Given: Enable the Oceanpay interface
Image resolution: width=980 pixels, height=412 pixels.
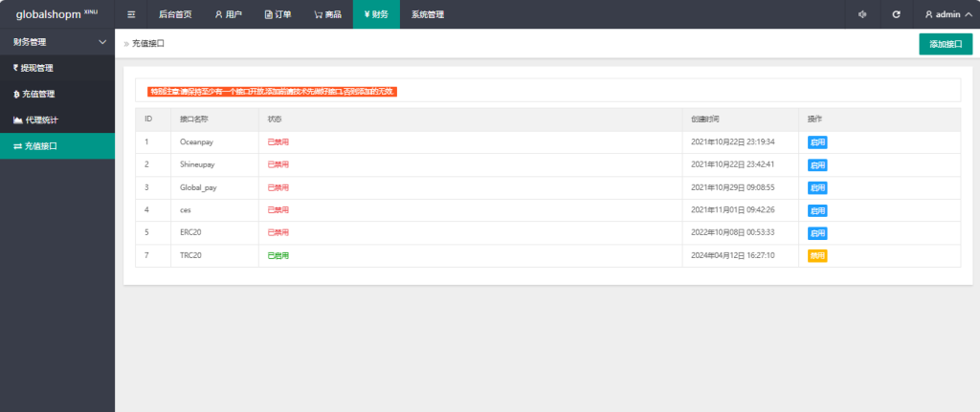Looking at the screenshot, I should click(x=816, y=141).
